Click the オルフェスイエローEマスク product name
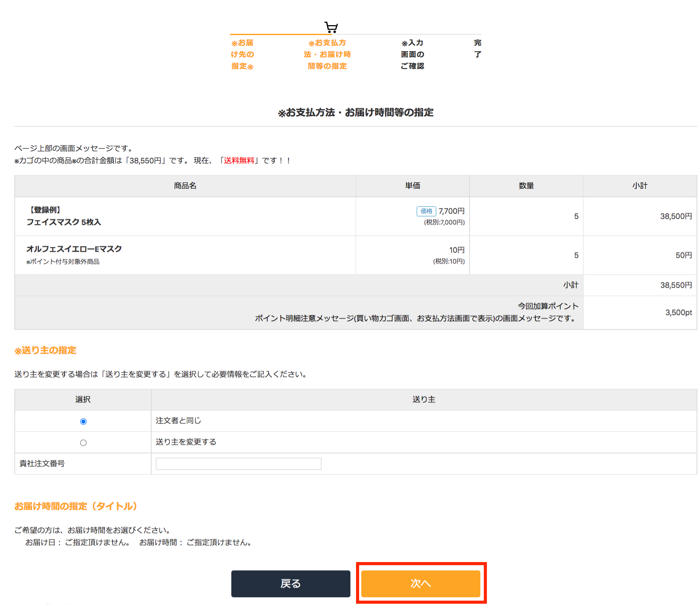700x605 pixels. pos(74,249)
